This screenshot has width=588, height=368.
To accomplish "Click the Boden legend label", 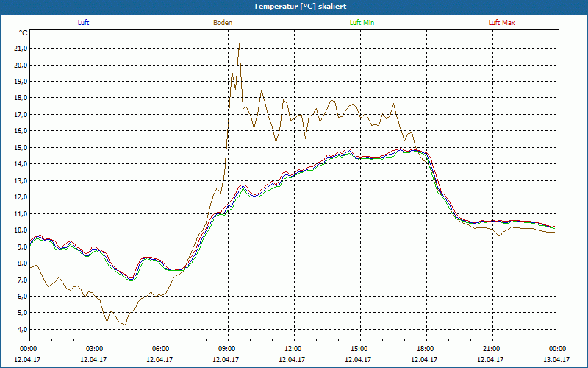I will [x=223, y=23].
